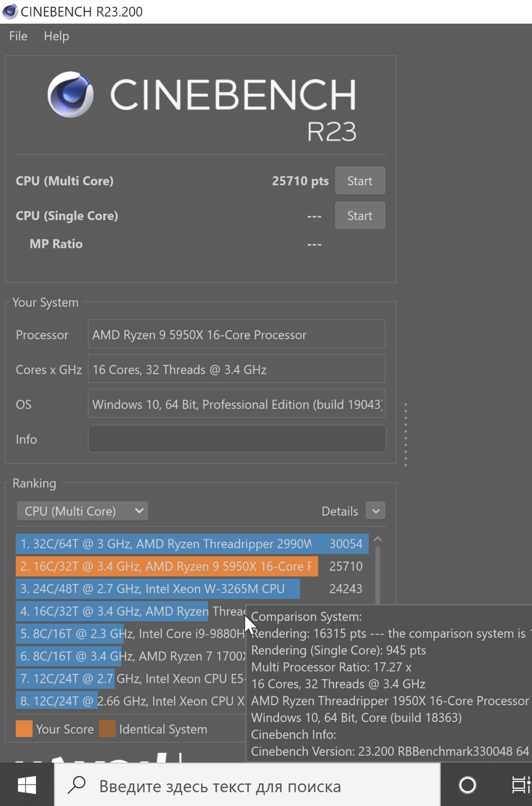Click the MP Ratio label
The height and width of the screenshot is (806, 532).
[56, 244]
